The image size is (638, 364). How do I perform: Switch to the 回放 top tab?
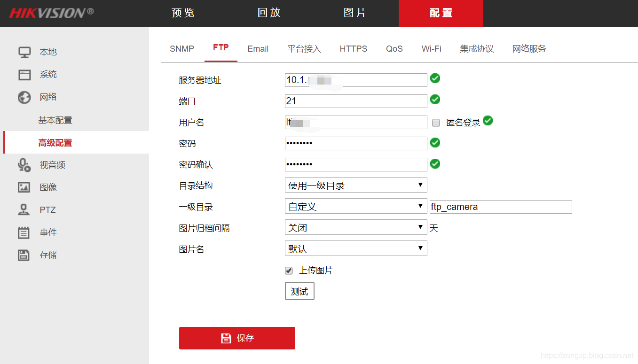coord(269,13)
